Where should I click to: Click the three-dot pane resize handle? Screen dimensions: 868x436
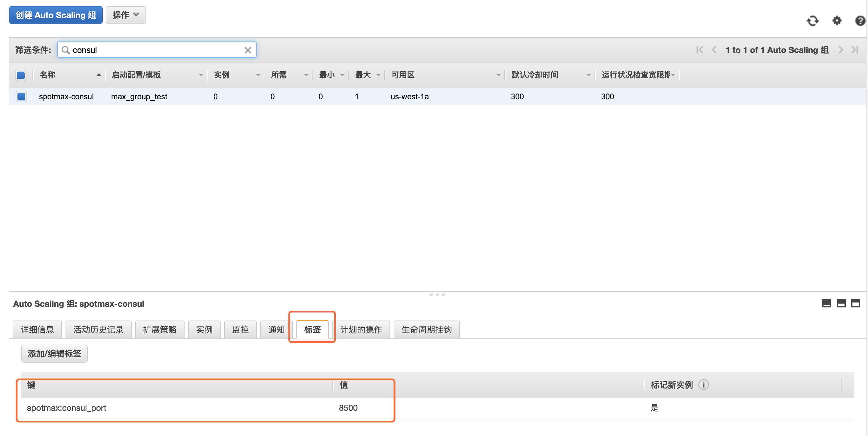[x=437, y=294]
